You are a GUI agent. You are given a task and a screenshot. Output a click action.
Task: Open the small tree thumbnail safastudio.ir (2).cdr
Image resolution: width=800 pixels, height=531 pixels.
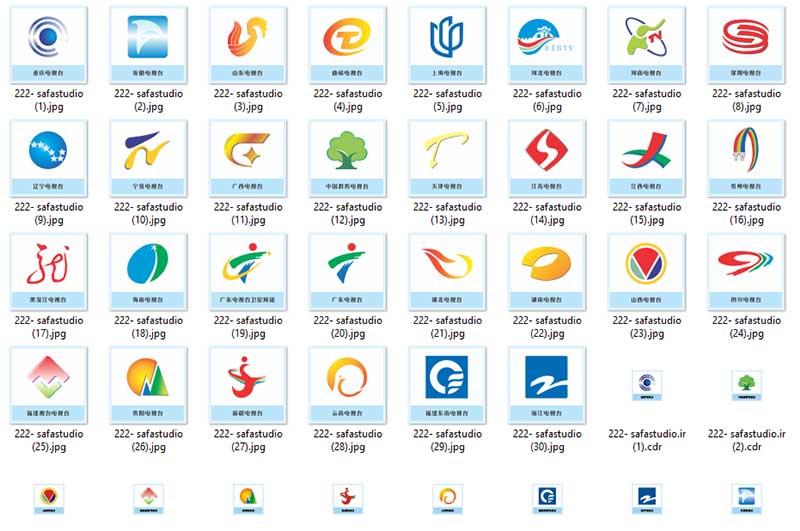746,386
